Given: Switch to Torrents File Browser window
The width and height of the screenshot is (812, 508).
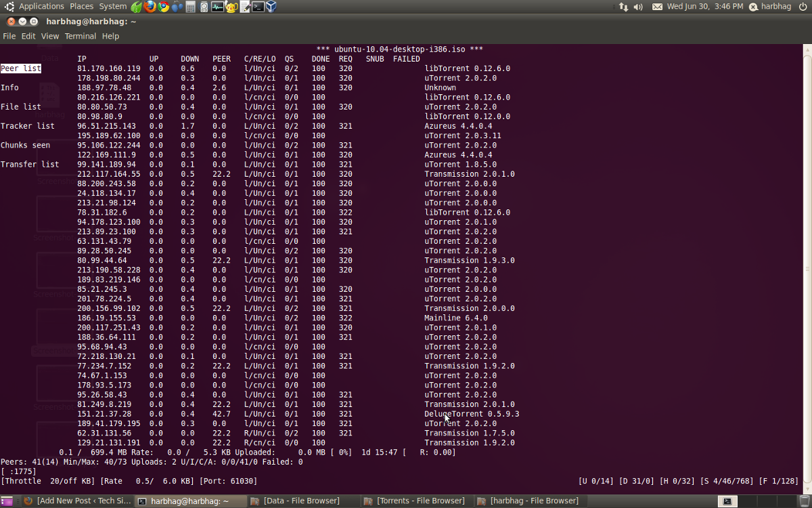Looking at the screenshot, I should [417, 501].
